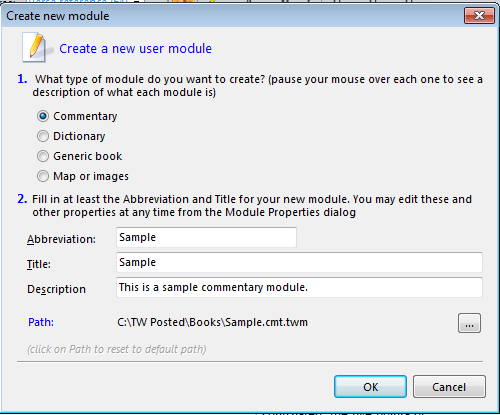The width and height of the screenshot is (500, 415).
Task: Cancel the new module dialog
Action: [449, 387]
